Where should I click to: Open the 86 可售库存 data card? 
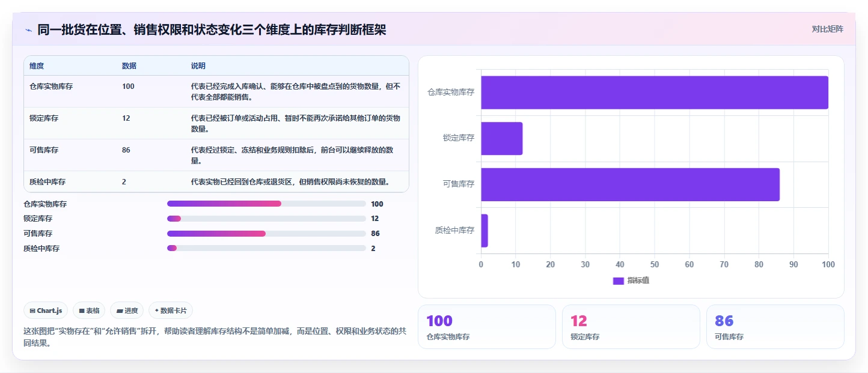pos(775,327)
